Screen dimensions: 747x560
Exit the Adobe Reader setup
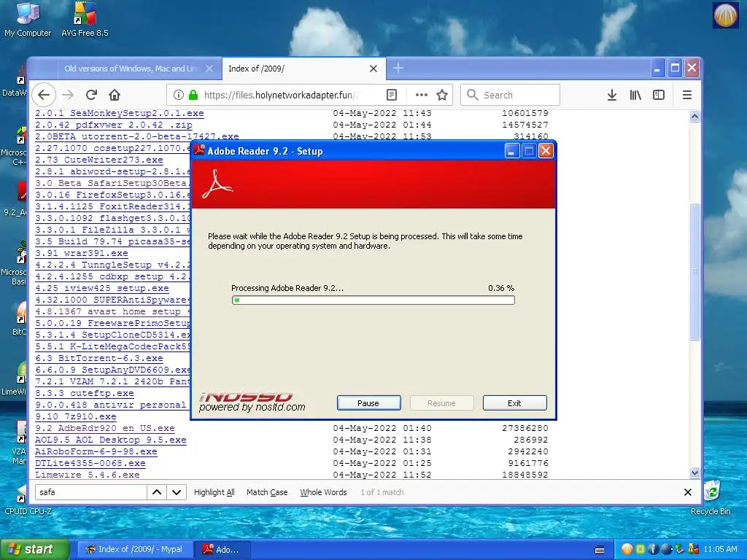pos(514,402)
